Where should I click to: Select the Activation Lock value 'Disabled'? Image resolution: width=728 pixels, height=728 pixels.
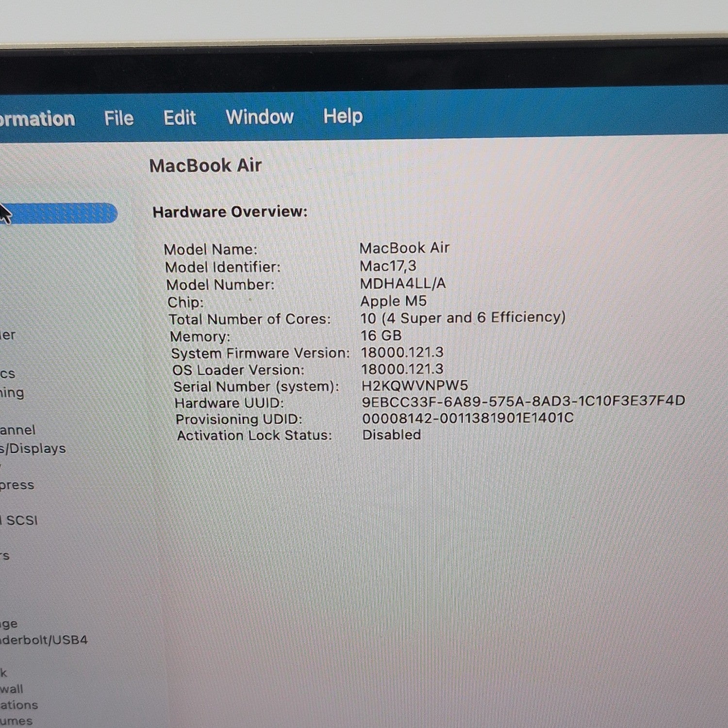coord(392,434)
